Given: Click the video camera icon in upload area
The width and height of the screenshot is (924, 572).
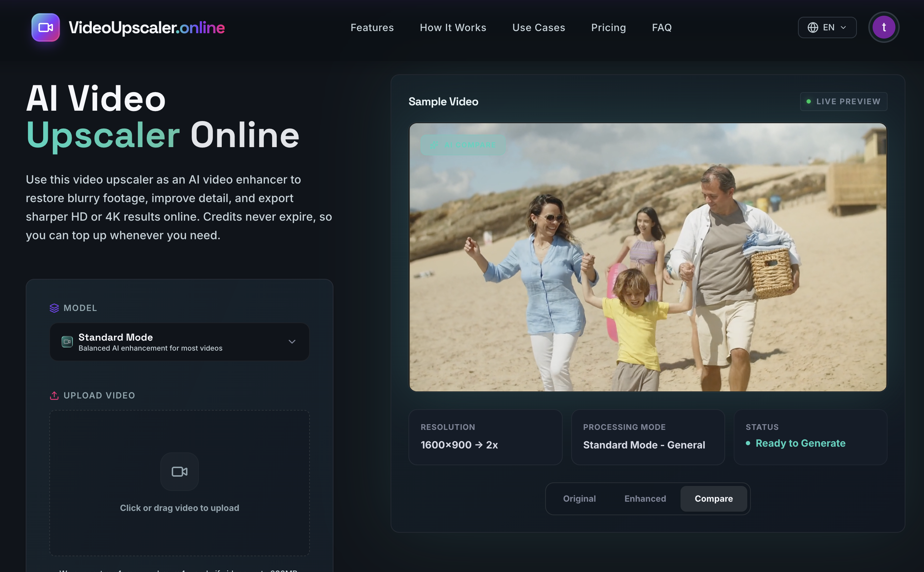Looking at the screenshot, I should tap(179, 471).
